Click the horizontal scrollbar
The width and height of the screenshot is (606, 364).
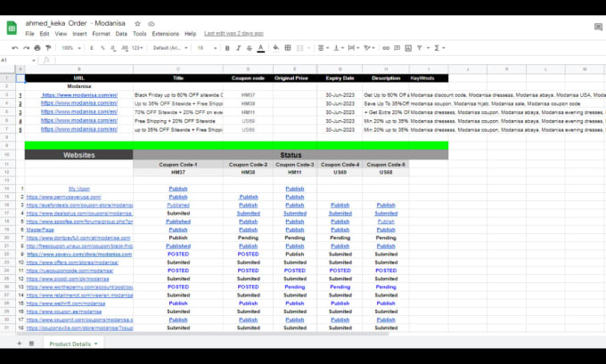click(201, 334)
